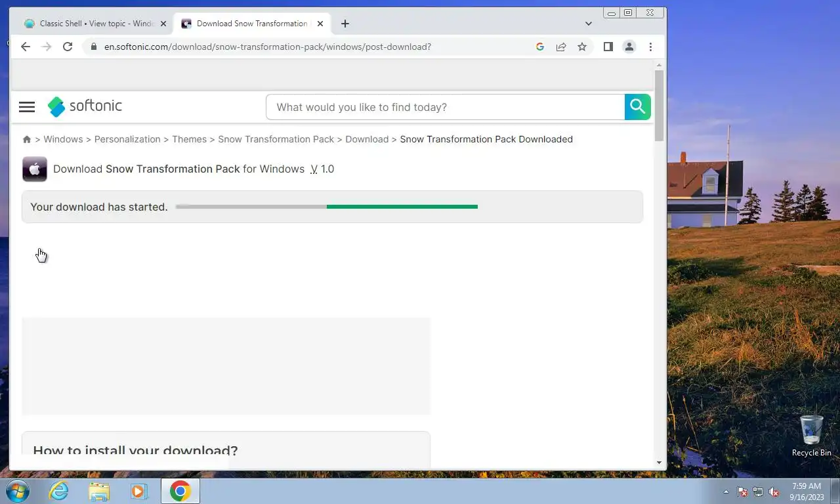Click Chrome taskbar button
This screenshot has width=840, height=504.
[180, 491]
